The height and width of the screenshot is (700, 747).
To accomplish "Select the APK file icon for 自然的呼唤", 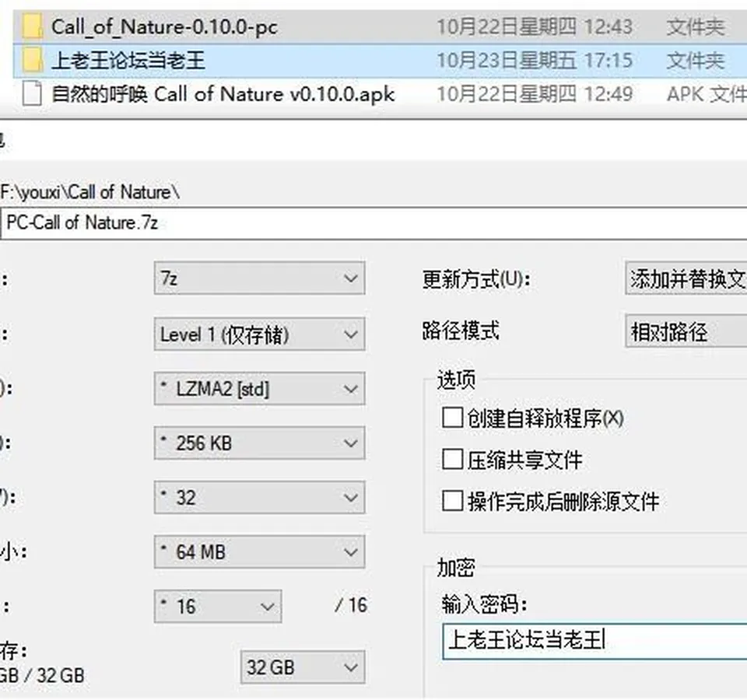I will click(x=33, y=93).
